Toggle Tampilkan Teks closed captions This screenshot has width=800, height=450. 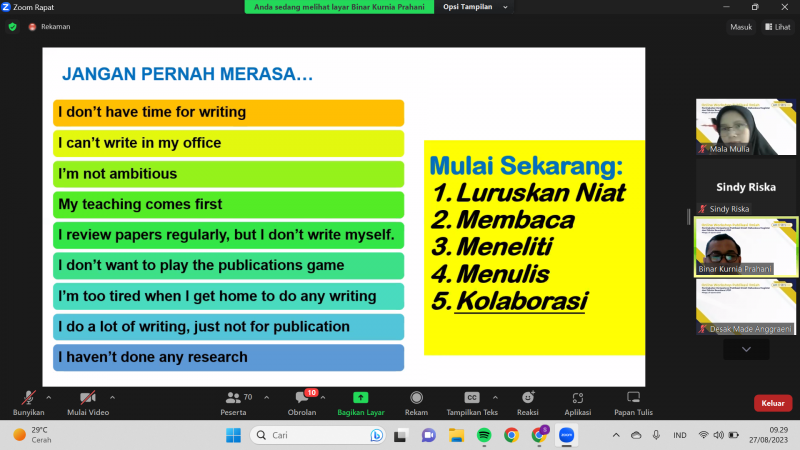click(x=472, y=398)
